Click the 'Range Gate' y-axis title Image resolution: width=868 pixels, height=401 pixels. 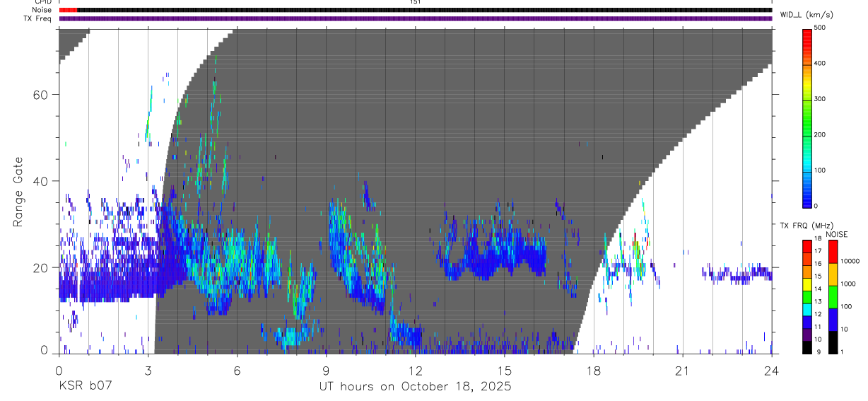pos(19,193)
